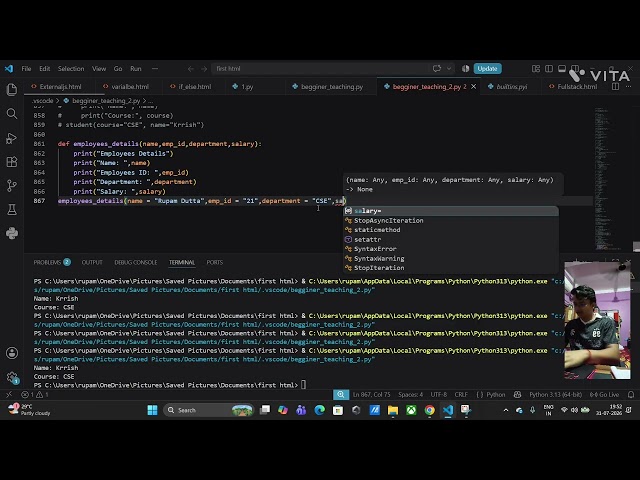Open the remote window indicator
Viewport: 640px width, 480px height.
point(9,394)
